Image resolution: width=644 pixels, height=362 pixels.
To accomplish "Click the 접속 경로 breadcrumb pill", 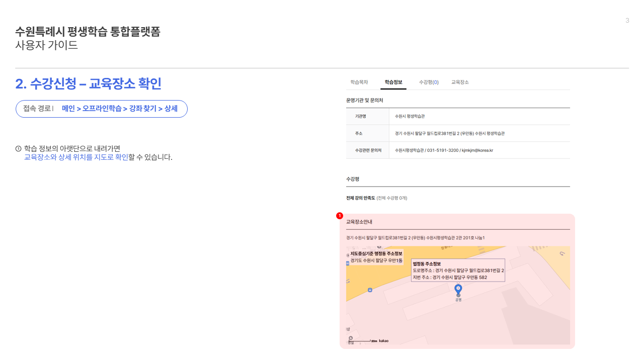I will point(102,109).
